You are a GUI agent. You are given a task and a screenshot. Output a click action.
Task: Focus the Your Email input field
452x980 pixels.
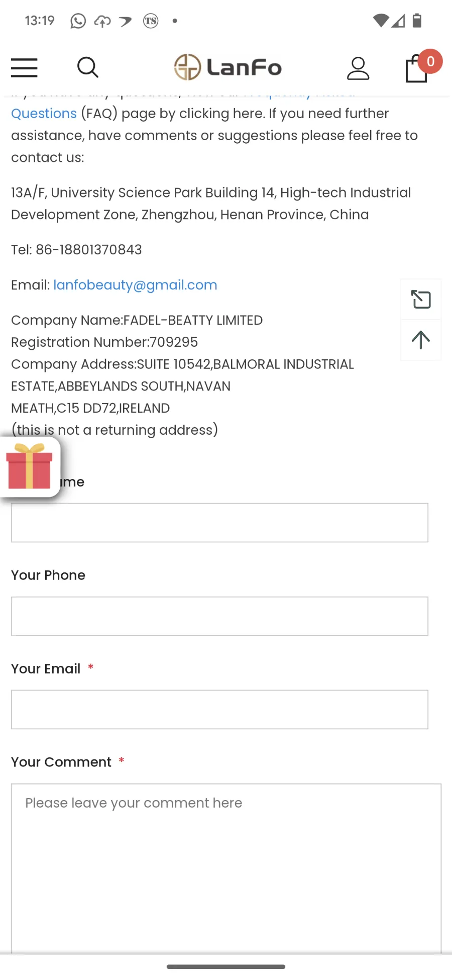(219, 710)
